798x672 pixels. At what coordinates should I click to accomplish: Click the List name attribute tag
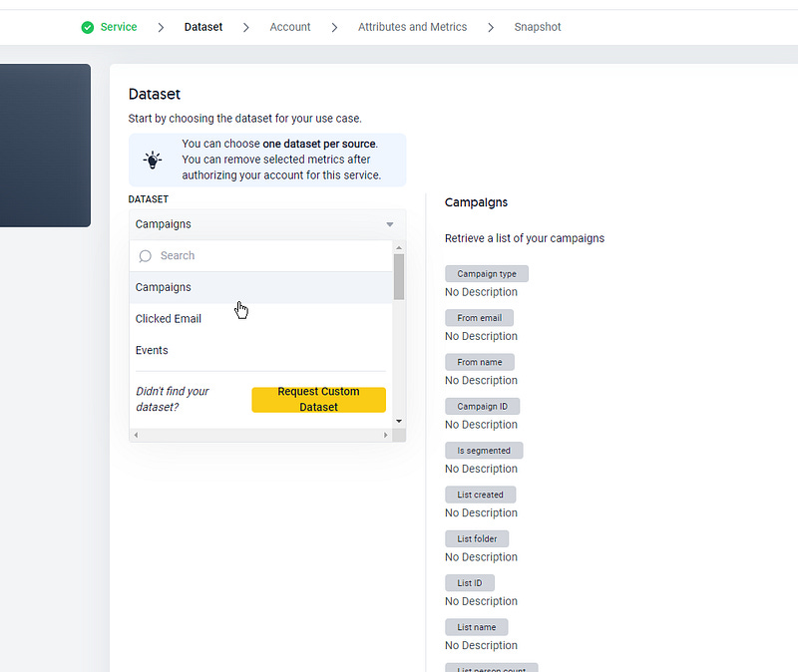477,628
